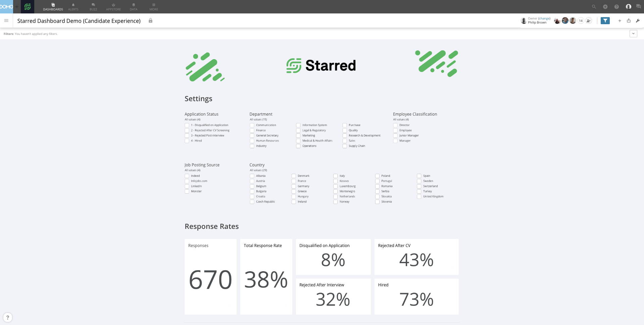
Task: Click the Responses 670 card
Action: [210, 277]
